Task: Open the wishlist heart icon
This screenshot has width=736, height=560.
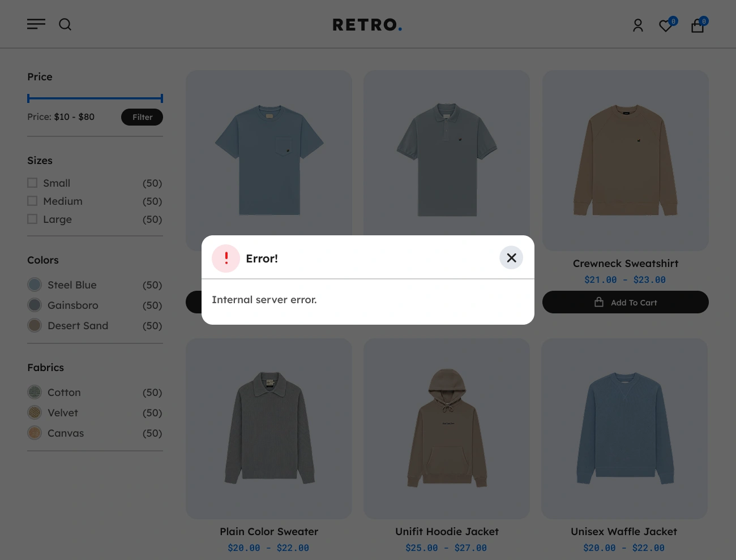Action: pos(666,25)
